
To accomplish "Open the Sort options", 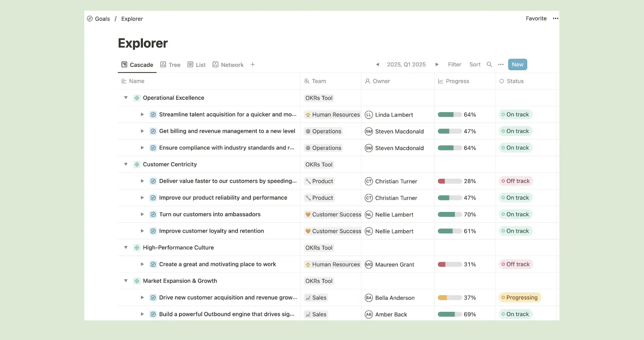I will [x=475, y=65].
